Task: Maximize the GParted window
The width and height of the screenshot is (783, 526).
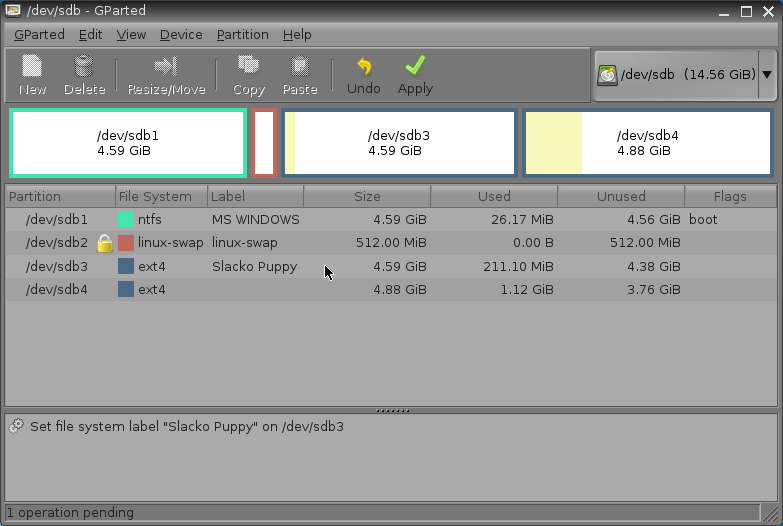Action: click(x=746, y=11)
